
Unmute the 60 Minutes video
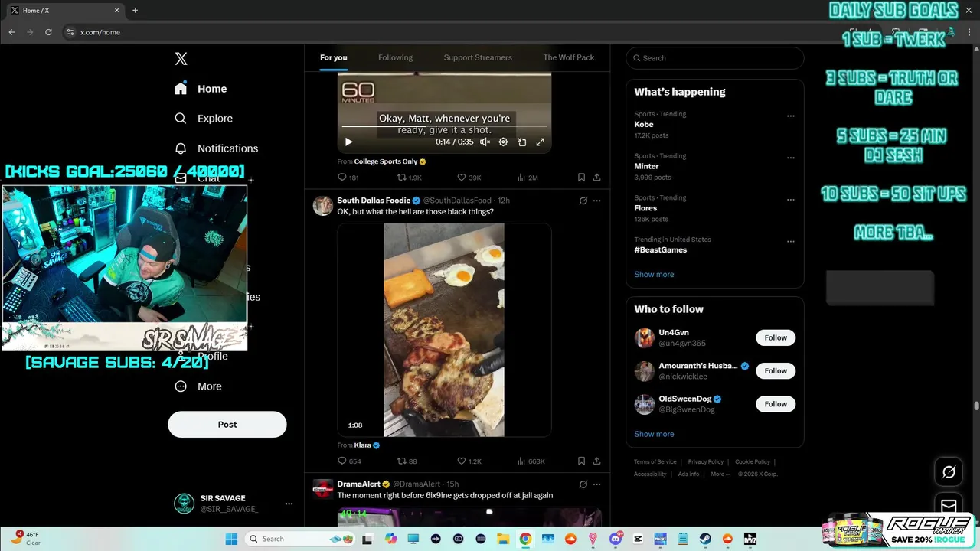tap(485, 142)
